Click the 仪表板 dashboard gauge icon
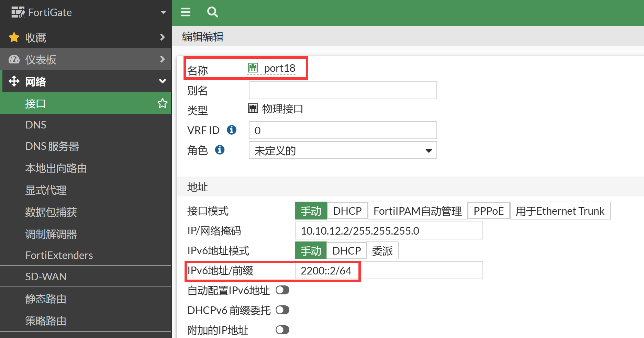 click(14, 59)
